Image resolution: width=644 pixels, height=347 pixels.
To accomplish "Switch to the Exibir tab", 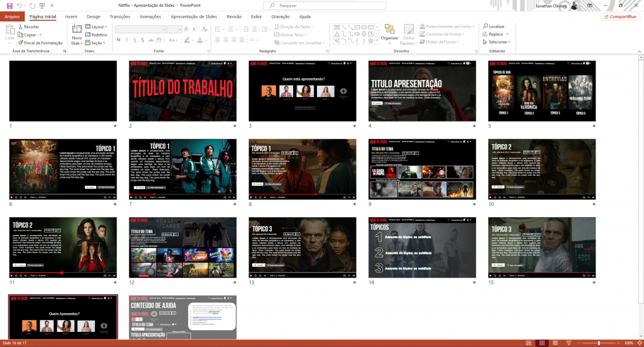I will pyautogui.click(x=257, y=16).
